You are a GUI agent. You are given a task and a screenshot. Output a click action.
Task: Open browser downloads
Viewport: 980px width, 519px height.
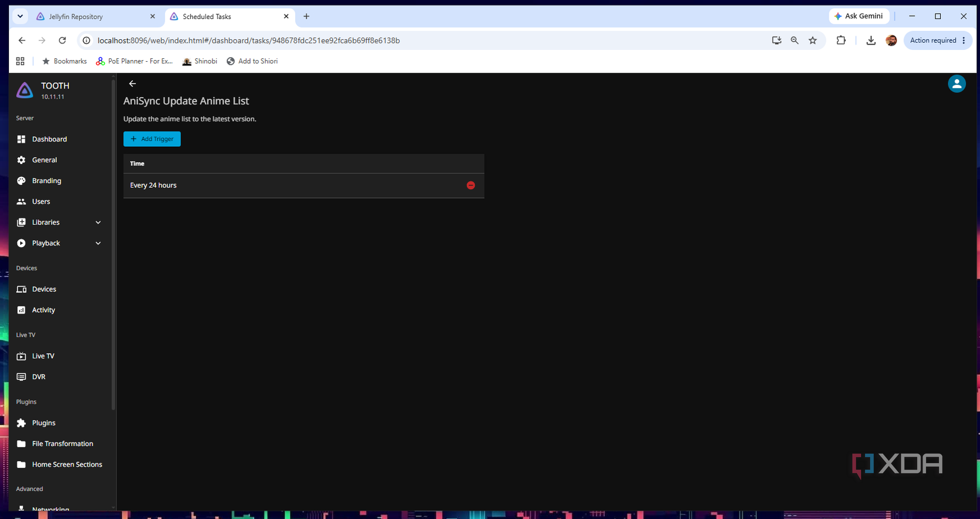[871, 40]
